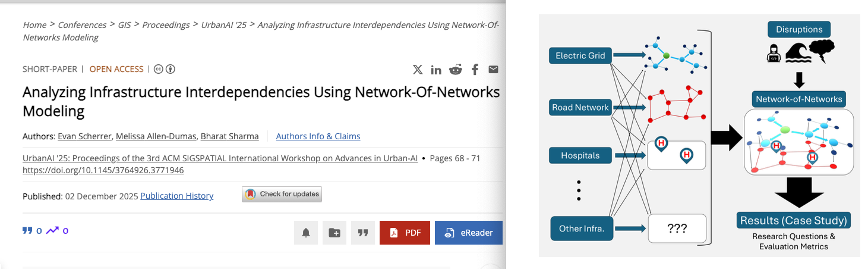Click the bell alert notification icon
The height and width of the screenshot is (269, 868).
tap(306, 233)
